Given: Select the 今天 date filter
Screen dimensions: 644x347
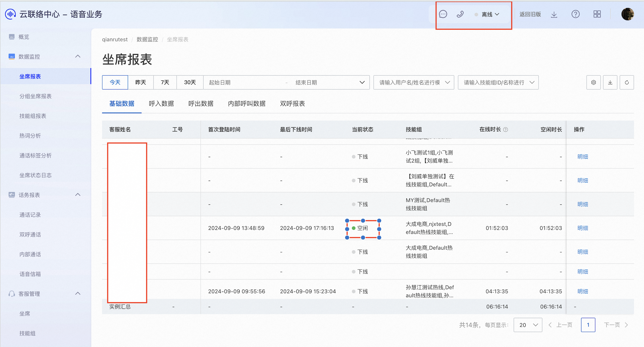Looking at the screenshot, I should [x=115, y=82].
